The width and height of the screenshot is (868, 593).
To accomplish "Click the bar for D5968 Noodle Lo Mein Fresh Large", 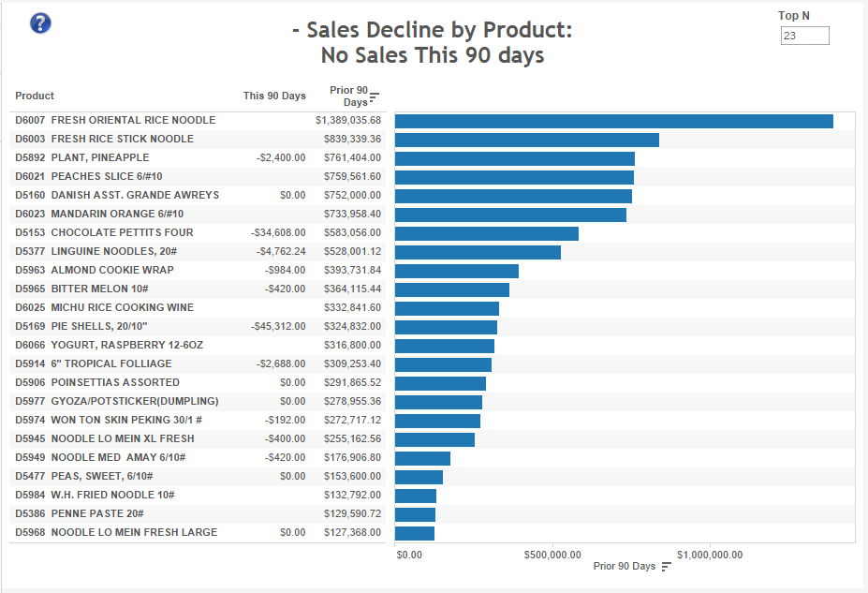I will [415, 534].
